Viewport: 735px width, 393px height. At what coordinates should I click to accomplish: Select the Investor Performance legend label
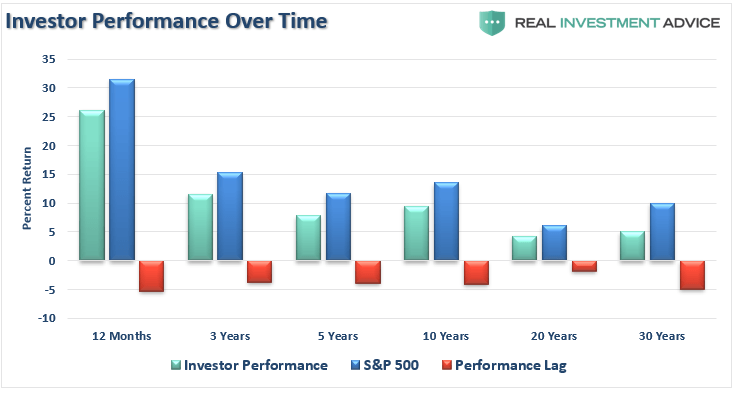click(x=256, y=365)
